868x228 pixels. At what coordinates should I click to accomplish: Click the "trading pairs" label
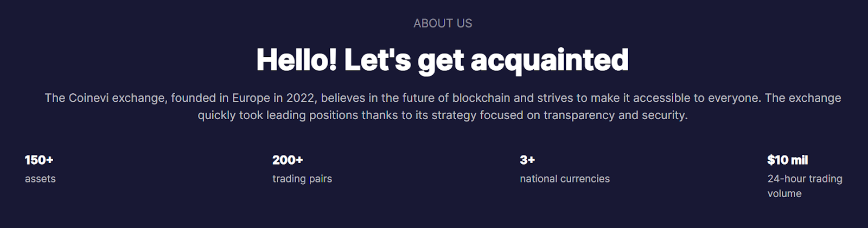(302, 179)
